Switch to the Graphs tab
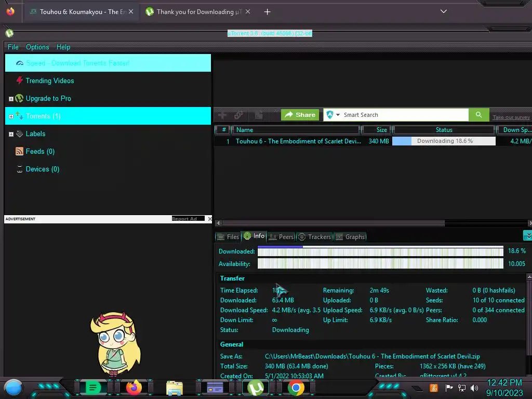 tap(351, 237)
